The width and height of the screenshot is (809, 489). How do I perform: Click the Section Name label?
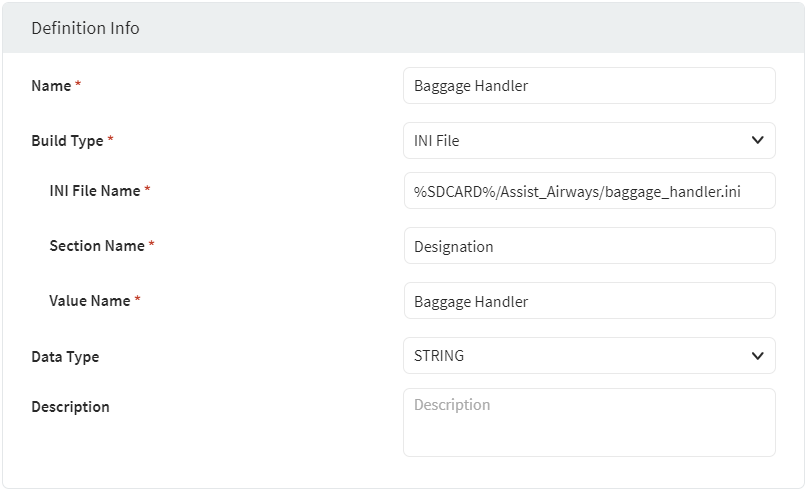(96, 246)
